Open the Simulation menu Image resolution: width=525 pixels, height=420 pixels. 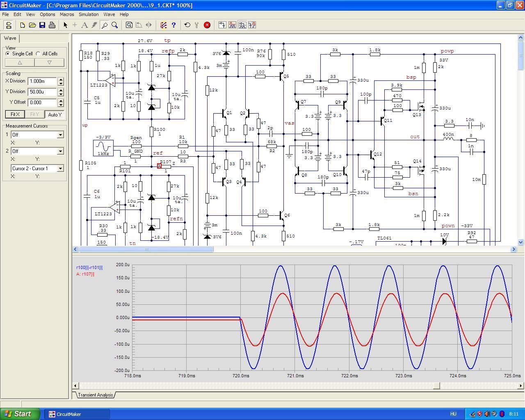tap(89, 14)
